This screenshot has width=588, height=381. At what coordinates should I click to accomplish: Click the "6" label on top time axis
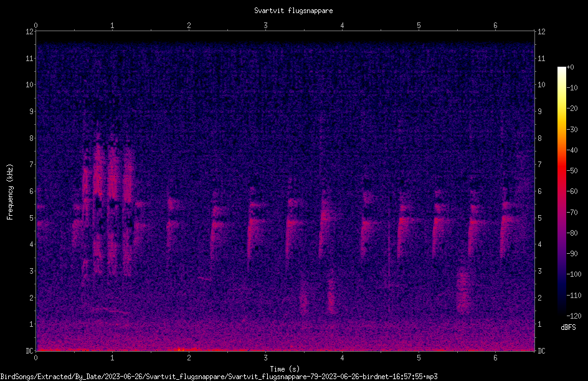495,26
